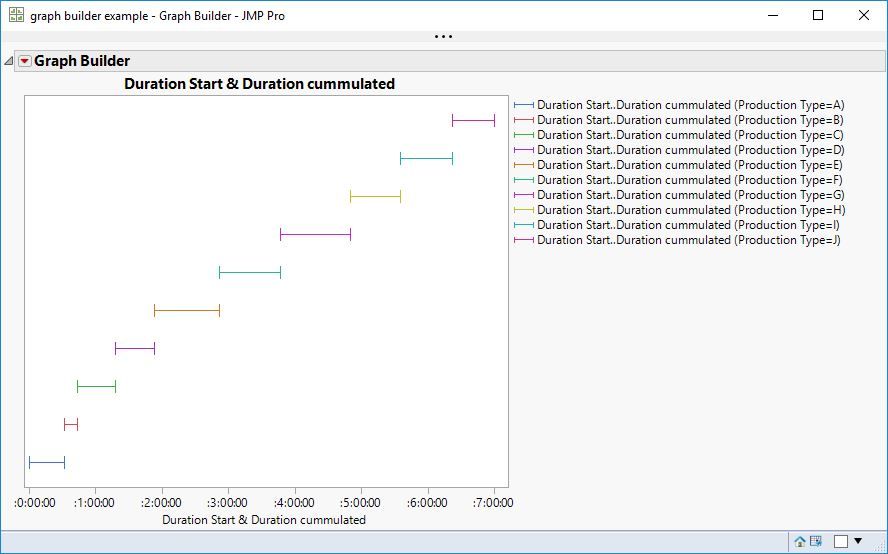The height and width of the screenshot is (554, 888).
Task: Open the JMP Home Window icon
Action: point(800,542)
